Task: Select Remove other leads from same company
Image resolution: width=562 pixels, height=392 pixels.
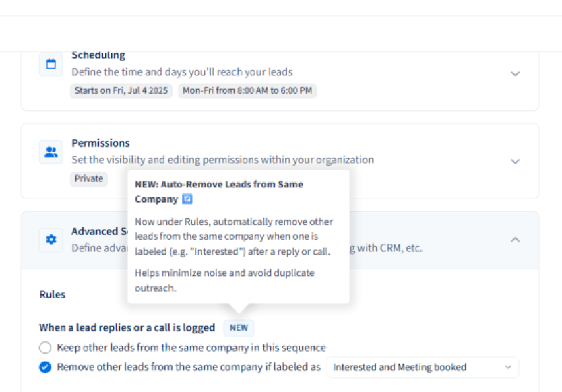Action: click(x=45, y=367)
